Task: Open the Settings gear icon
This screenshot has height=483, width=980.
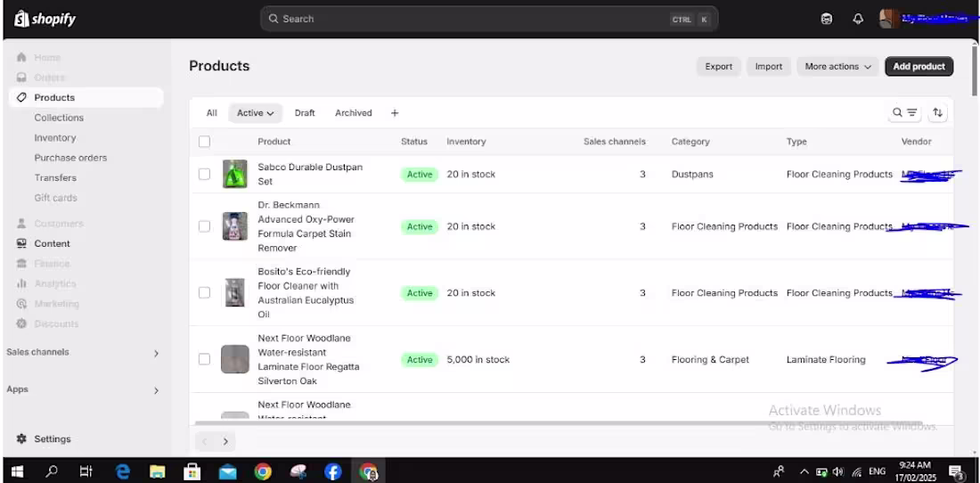Action: point(21,438)
